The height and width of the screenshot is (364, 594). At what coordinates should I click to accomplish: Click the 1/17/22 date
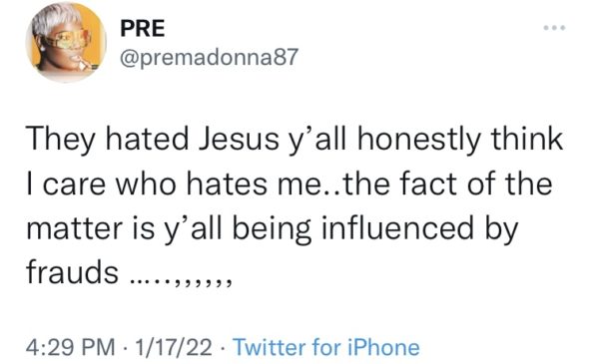174,347
